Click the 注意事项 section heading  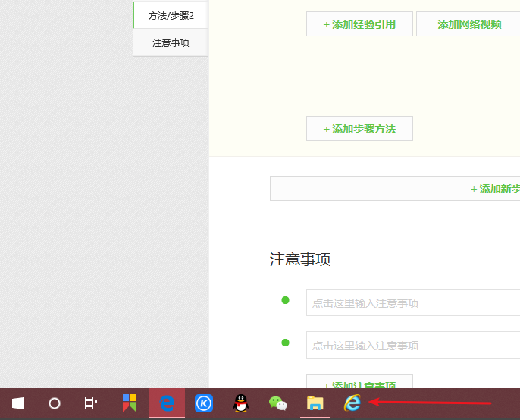(300, 259)
